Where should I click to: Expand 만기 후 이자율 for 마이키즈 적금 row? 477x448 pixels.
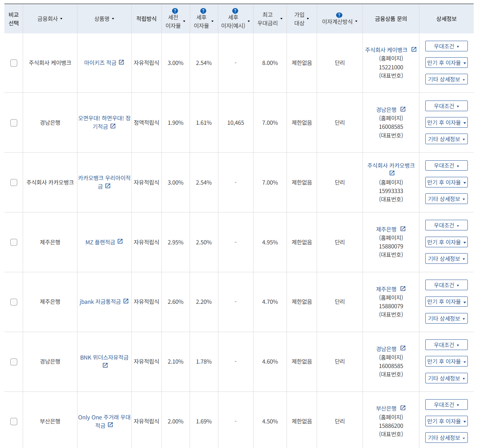446,63
